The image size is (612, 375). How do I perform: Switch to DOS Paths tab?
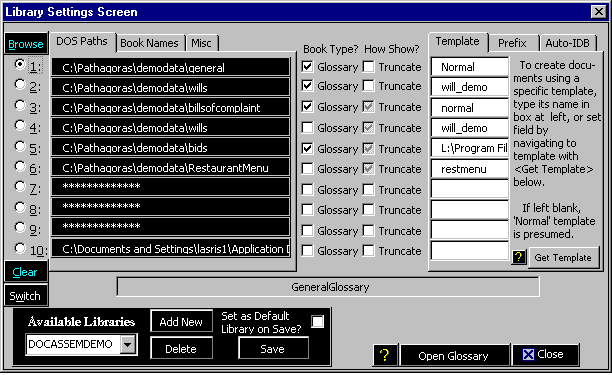(x=82, y=42)
